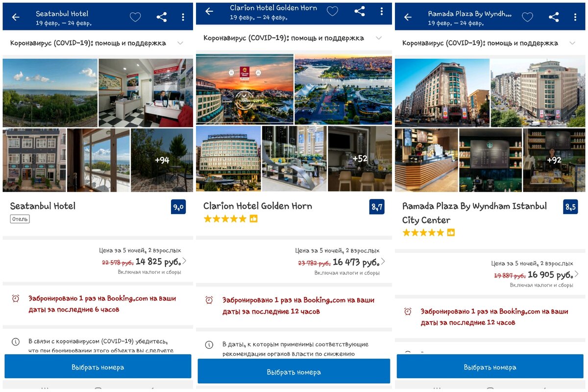588x392 pixels.
Task: Share the Ramada Plaza listing
Action: pyautogui.click(x=554, y=17)
